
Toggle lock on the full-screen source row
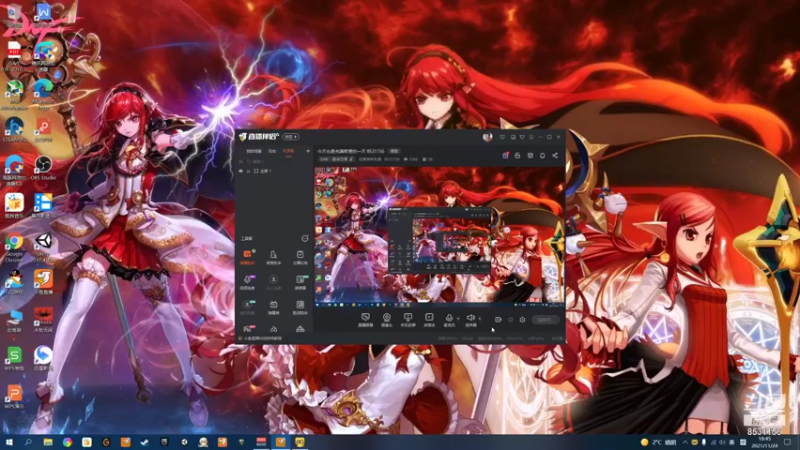(x=248, y=171)
